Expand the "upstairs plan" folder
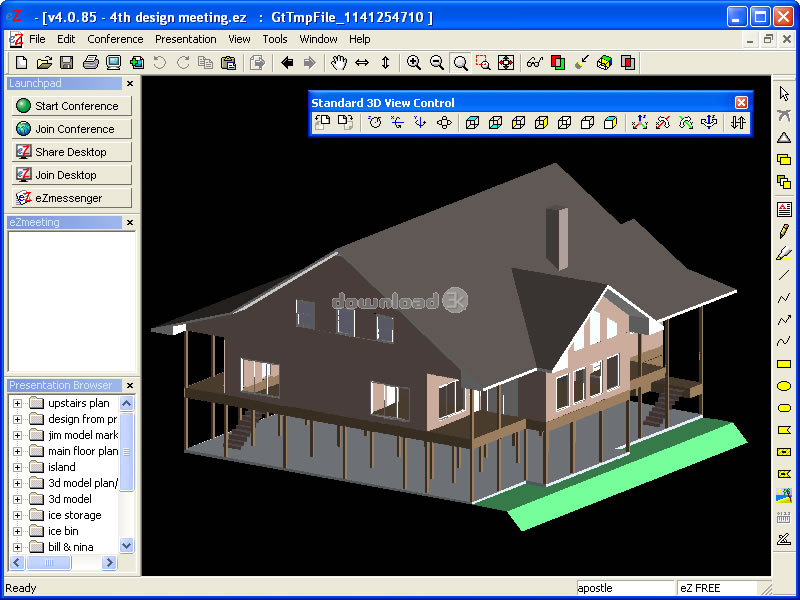 click(x=17, y=403)
